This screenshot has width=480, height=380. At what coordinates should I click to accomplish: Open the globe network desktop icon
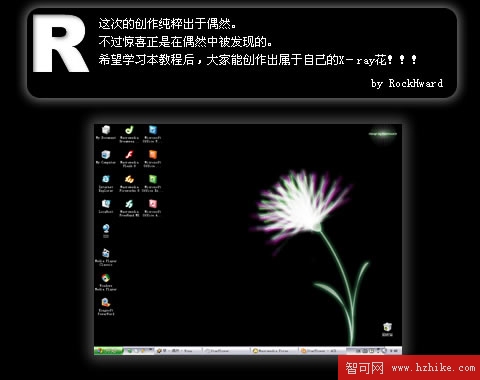(x=106, y=230)
